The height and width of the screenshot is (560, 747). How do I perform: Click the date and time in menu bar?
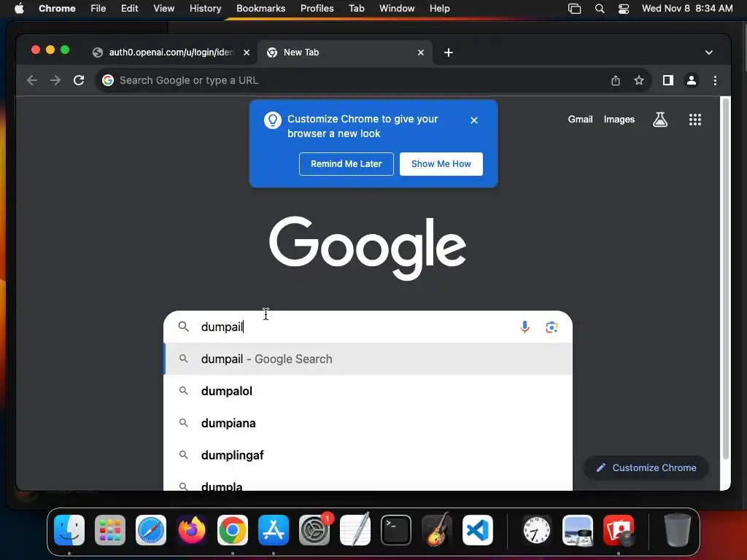tap(687, 8)
